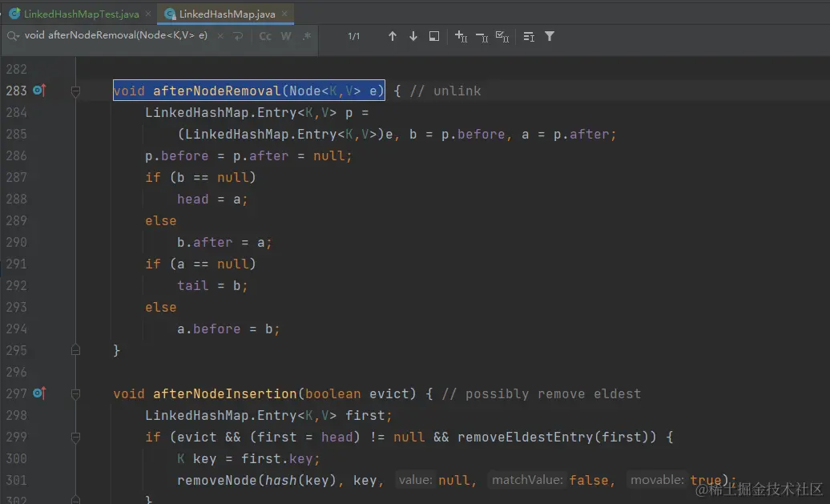Screen dimensions: 830x504
Task: Select all occurrences icon
Action: click(x=502, y=36)
